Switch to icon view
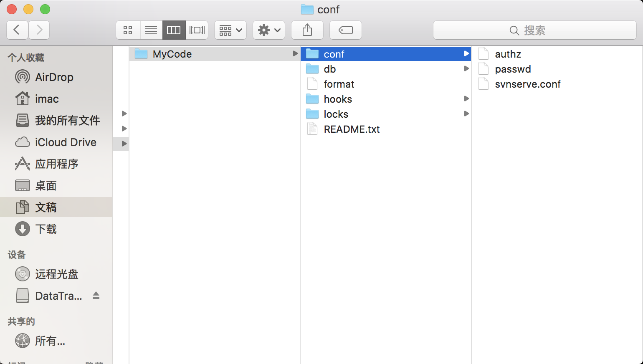This screenshot has width=643, height=364. (x=128, y=30)
